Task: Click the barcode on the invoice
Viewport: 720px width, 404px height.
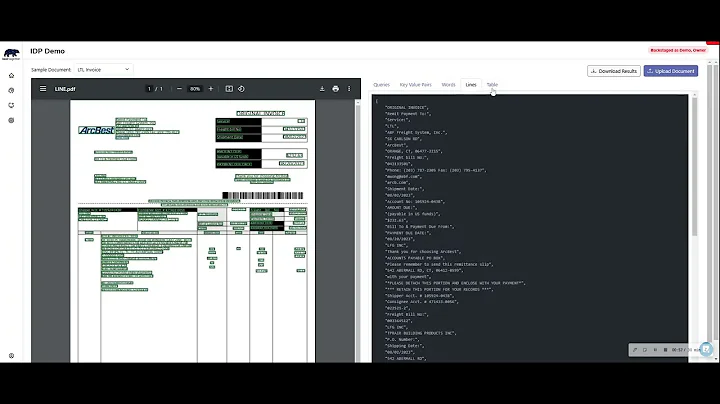Action: point(263,196)
